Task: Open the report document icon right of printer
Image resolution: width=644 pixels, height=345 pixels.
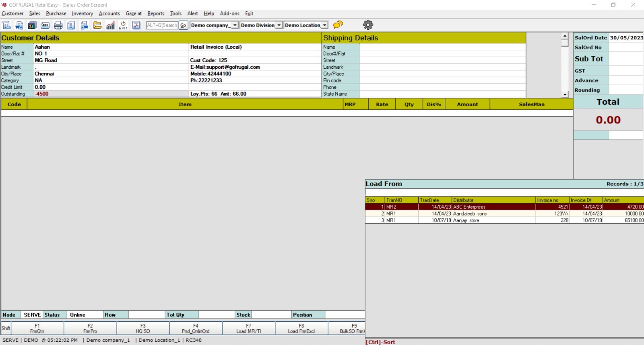Action: [x=71, y=25]
